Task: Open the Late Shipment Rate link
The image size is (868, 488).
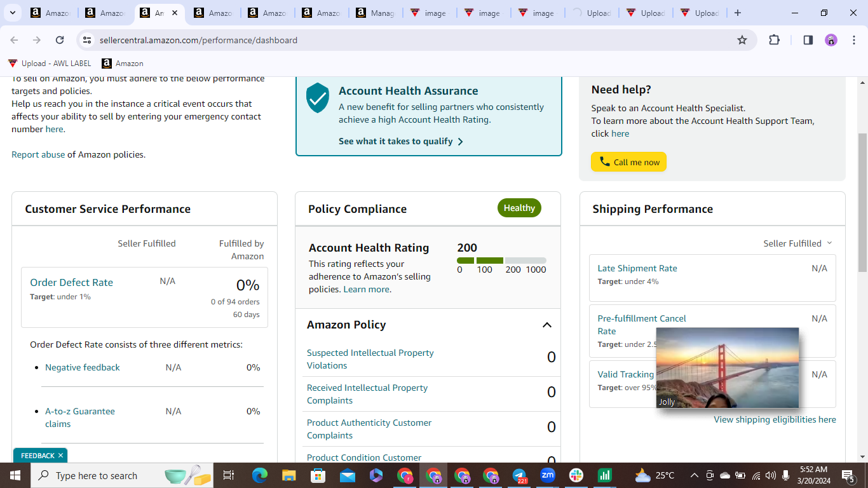Action: click(x=637, y=268)
